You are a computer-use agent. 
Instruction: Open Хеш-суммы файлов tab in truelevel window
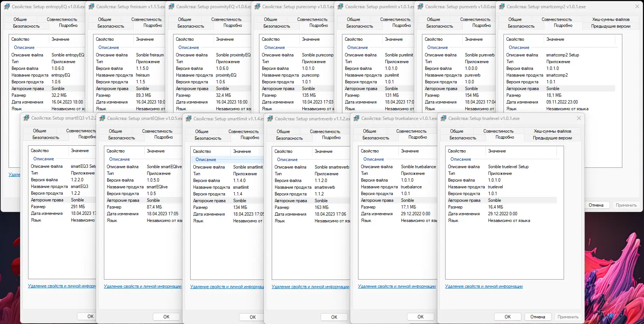[552, 131]
